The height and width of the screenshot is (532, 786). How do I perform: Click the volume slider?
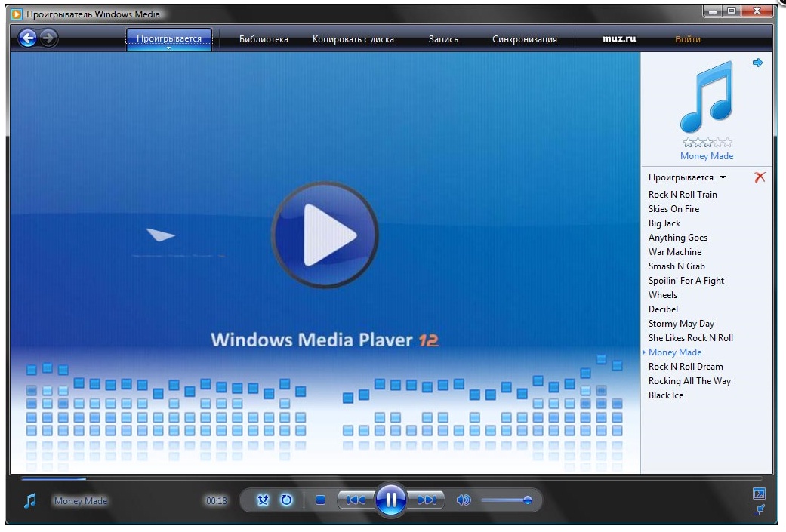point(507,500)
